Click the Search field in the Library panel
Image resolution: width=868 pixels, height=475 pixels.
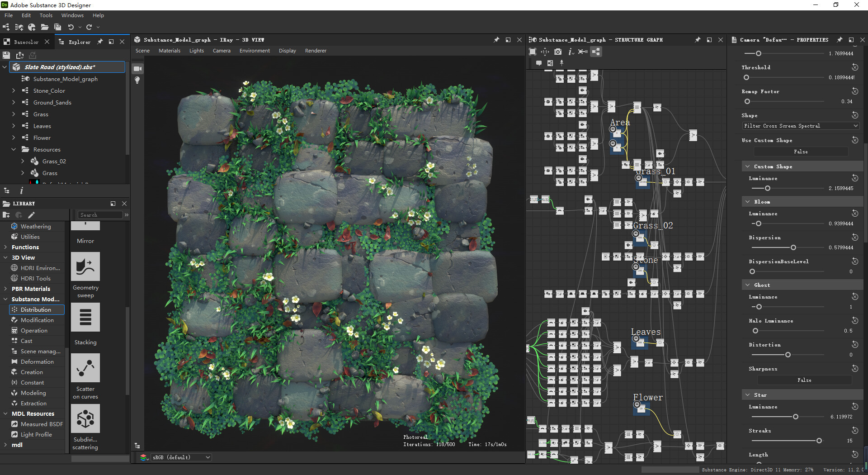100,214
